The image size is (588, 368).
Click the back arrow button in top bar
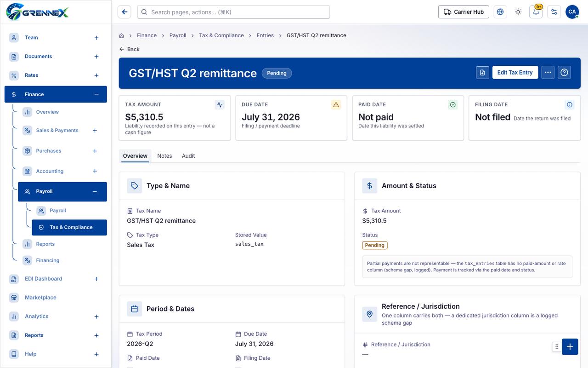click(x=124, y=12)
